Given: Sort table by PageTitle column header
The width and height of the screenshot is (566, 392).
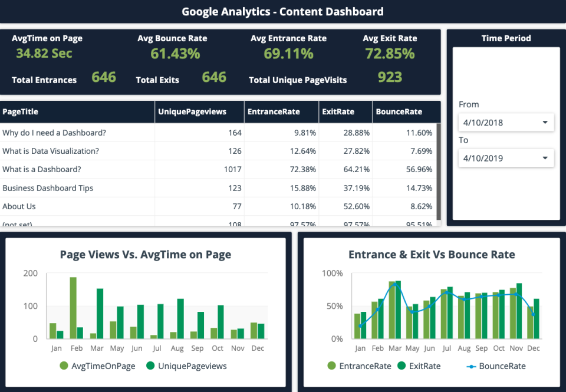Looking at the screenshot, I should pos(77,112).
